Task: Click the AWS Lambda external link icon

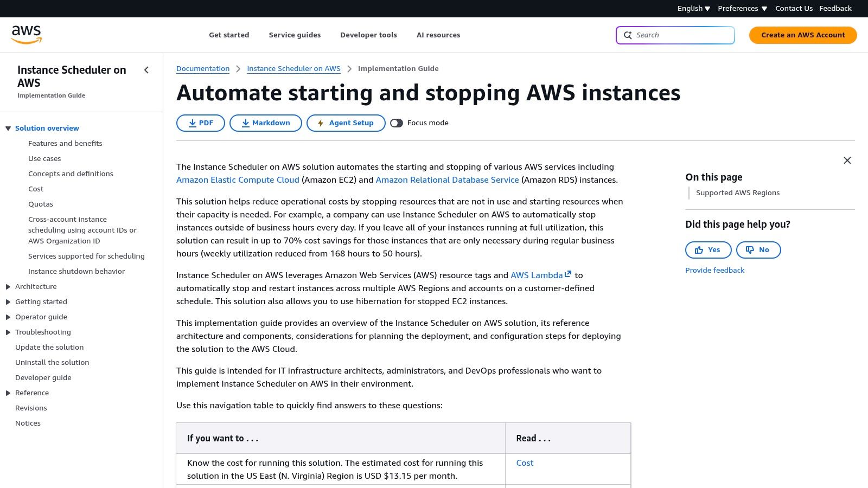Action: [568, 274]
